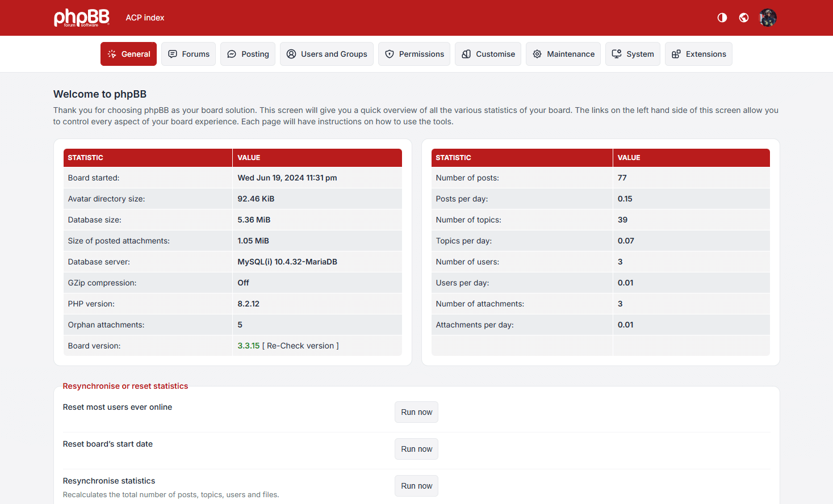
Task: Switch to the Maintenance admin tab
Action: (x=563, y=54)
